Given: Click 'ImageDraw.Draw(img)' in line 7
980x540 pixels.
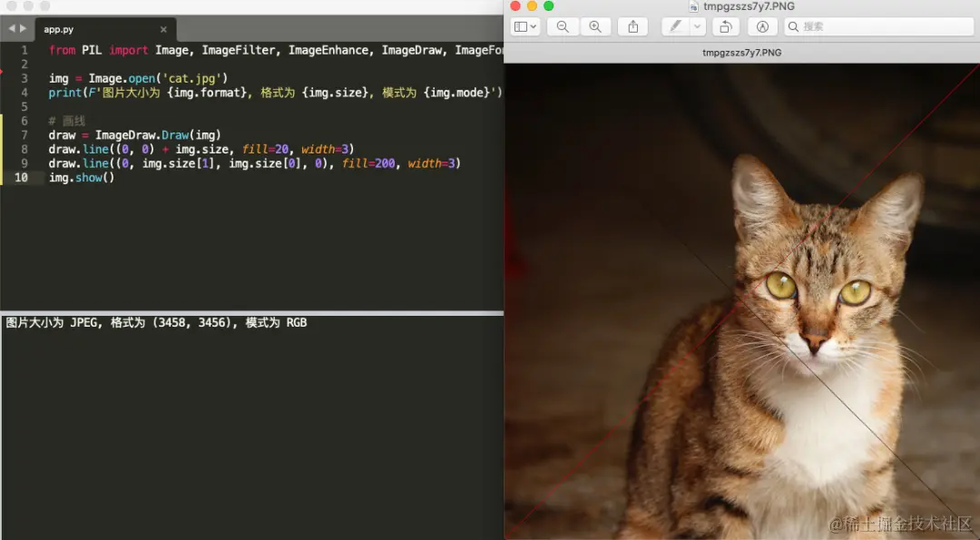Looking at the screenshot, I should click(158, 135).
